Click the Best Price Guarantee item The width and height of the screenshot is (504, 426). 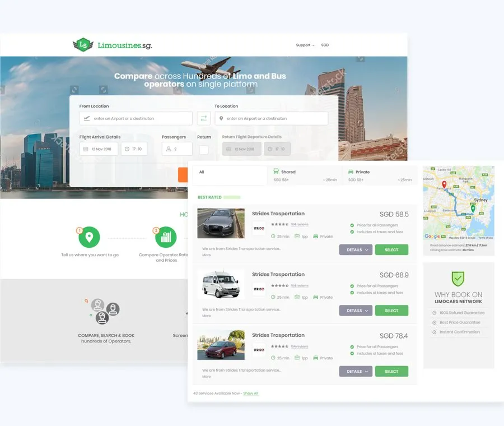click(x=456, y=322)
